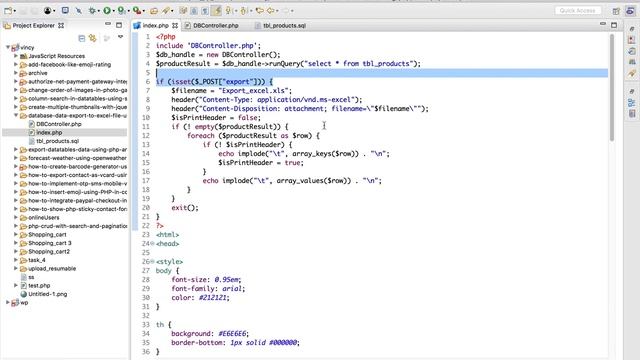This screenshot has width=640, height=360.
Task: Collapse the database-data-export-to-excel folder
Action: click(16, 116)
